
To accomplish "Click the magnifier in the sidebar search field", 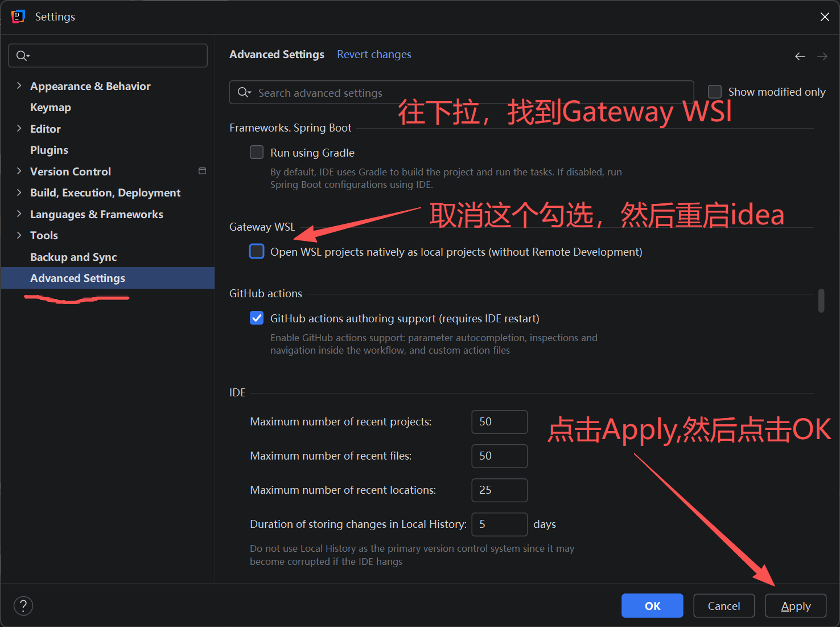I will pos(22,55).
